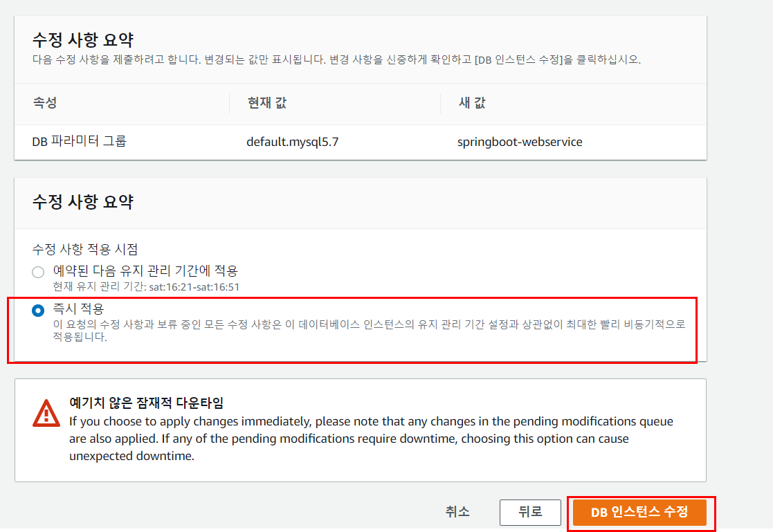Click the 'springboot-webservice' new value
Screen dimensions: 773x532
[520, 142]
